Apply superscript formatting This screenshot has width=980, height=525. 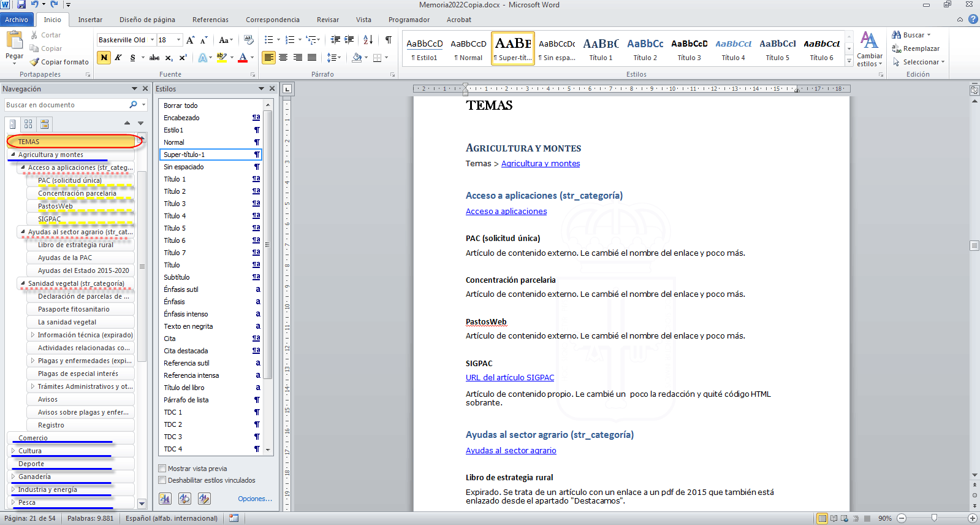click(183, 58)
